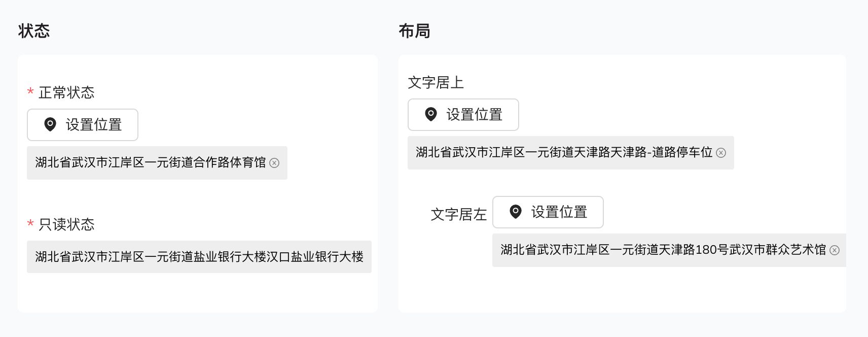The width and height of the screenshot is (868, 337).
Task: Click the red asterisk beside 只读状态
Action: 30,224
